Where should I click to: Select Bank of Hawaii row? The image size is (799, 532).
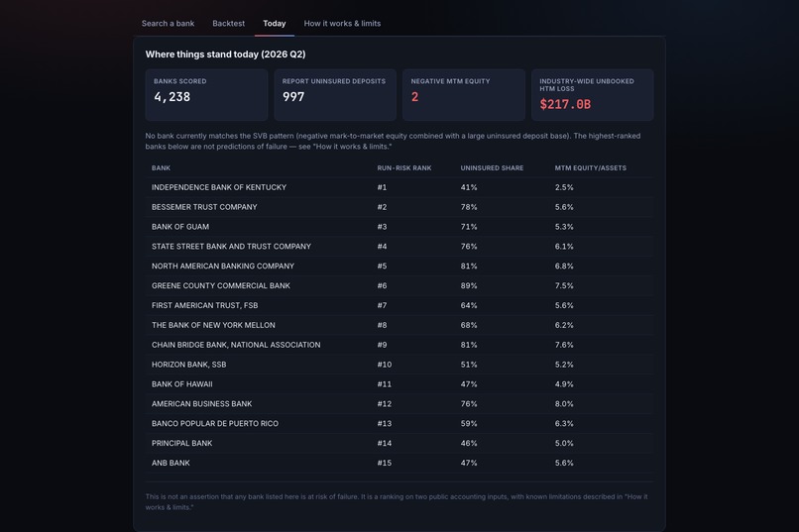[x=399, y=384]
